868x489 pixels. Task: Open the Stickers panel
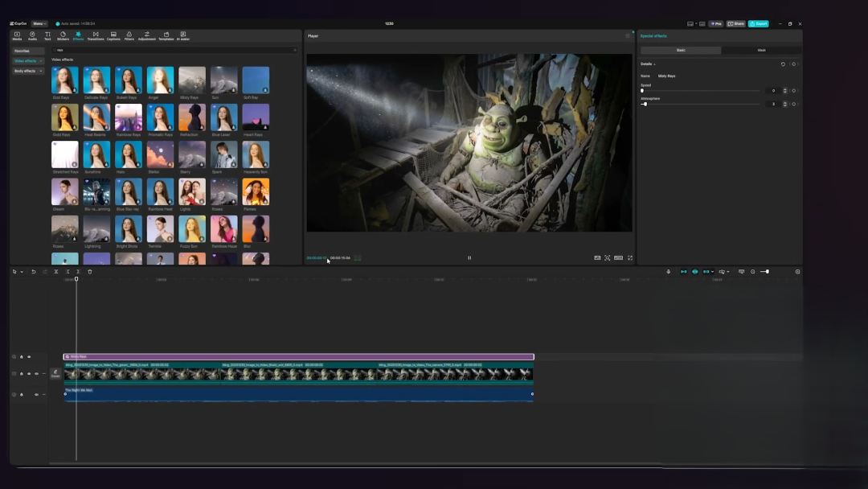click(x=63, y=35)
